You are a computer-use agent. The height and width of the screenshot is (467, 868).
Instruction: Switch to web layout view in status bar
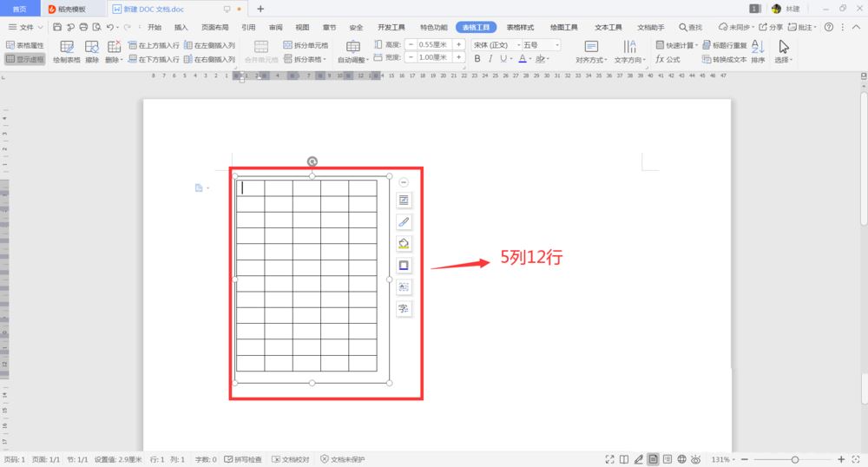pyautogui.click(x=681, y=459)
